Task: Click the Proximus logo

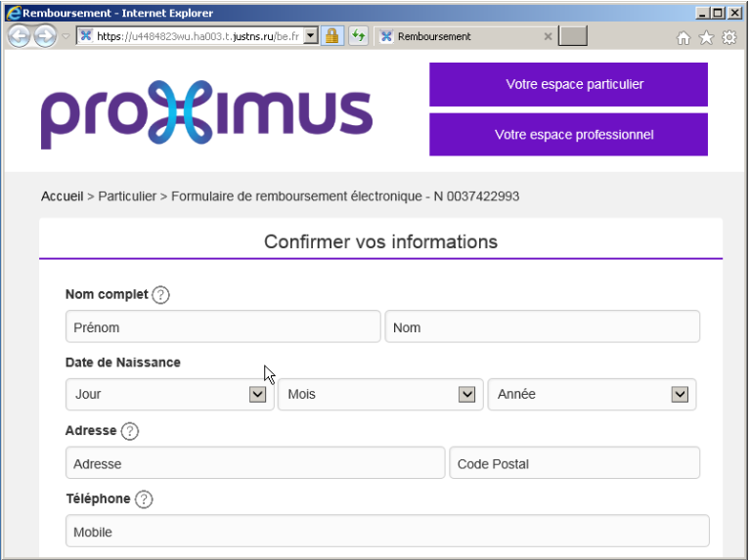Action: point(206,114)
